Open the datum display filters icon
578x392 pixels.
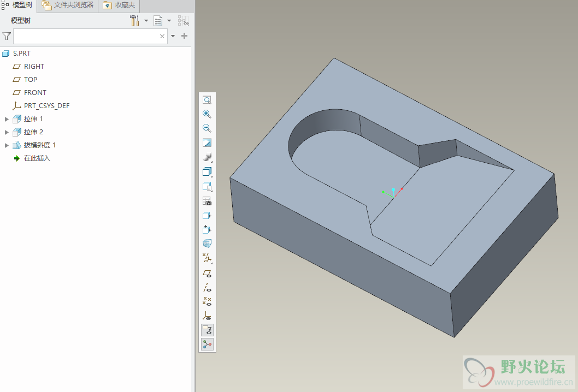207,258
